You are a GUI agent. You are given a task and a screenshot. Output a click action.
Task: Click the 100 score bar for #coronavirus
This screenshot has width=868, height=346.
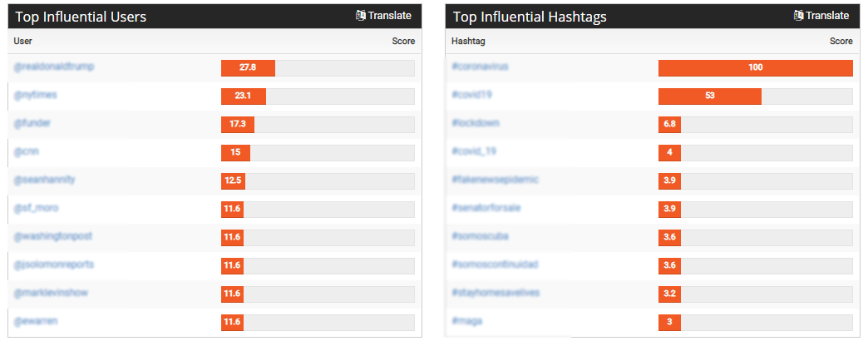[x=755, y=67]
